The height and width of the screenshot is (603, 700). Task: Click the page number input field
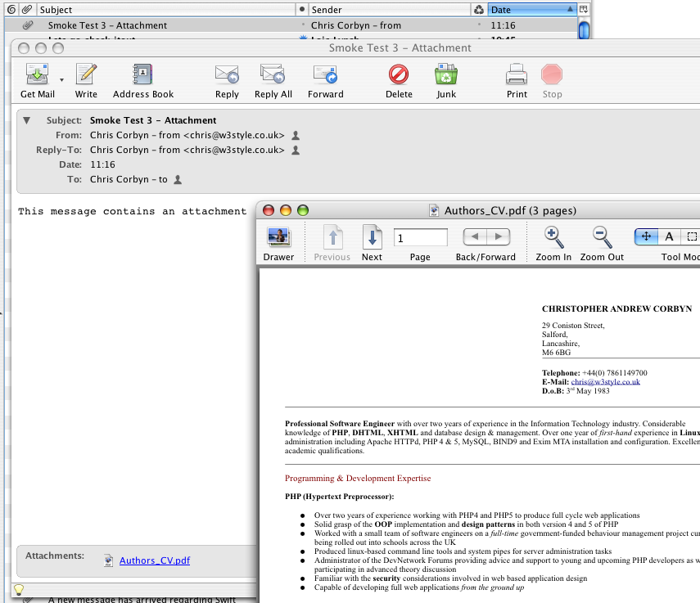[420, 237]
